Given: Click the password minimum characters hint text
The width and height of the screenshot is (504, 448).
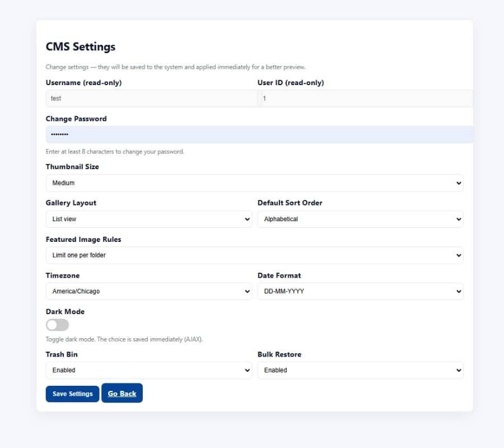Looking at the screenshot, I should coord(115,152).
